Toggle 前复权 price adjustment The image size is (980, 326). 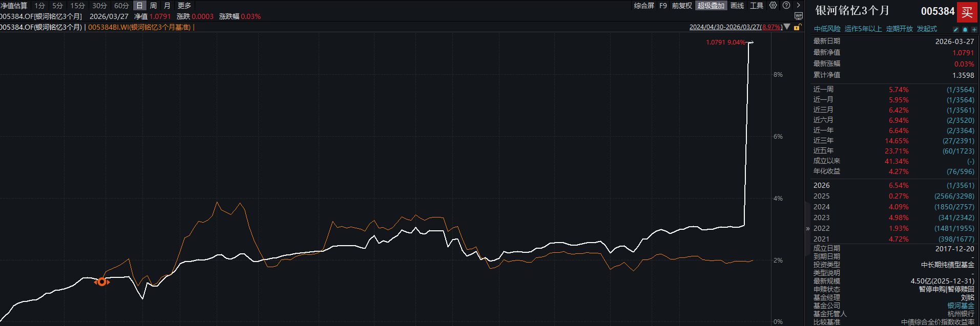(x=682, y=6)
